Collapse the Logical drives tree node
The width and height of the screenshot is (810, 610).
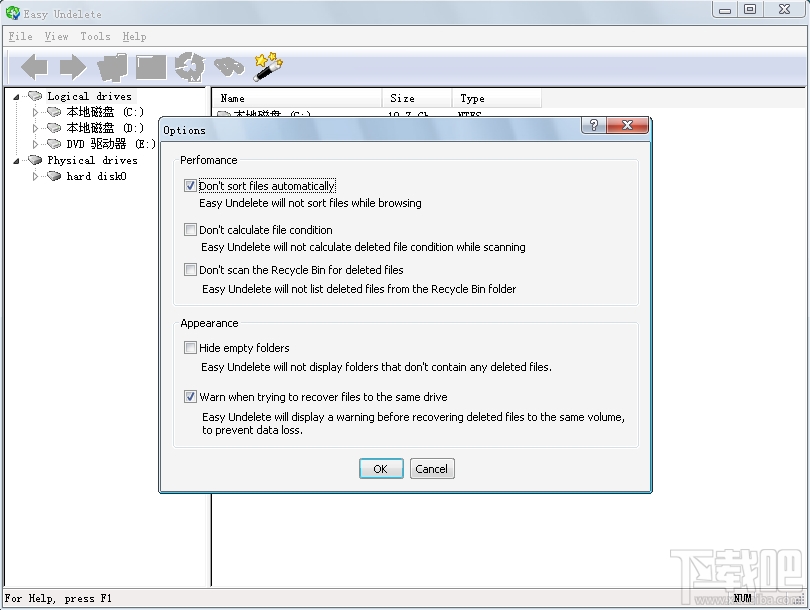point(15,96)
